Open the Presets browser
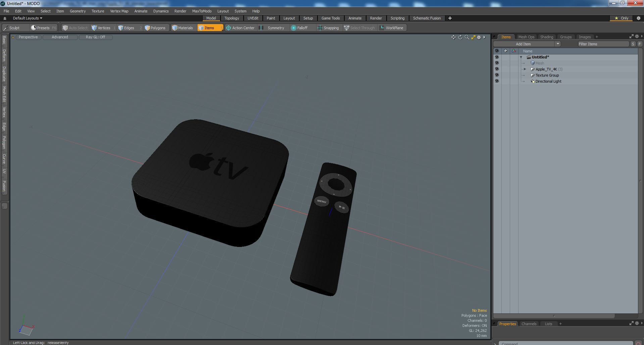This screenshot has width=644, height=345. click(x=44, y=28)
